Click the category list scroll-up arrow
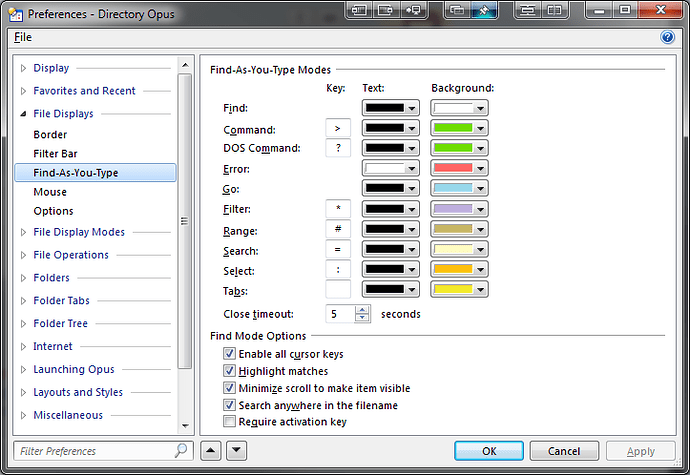 coord(185,65)
